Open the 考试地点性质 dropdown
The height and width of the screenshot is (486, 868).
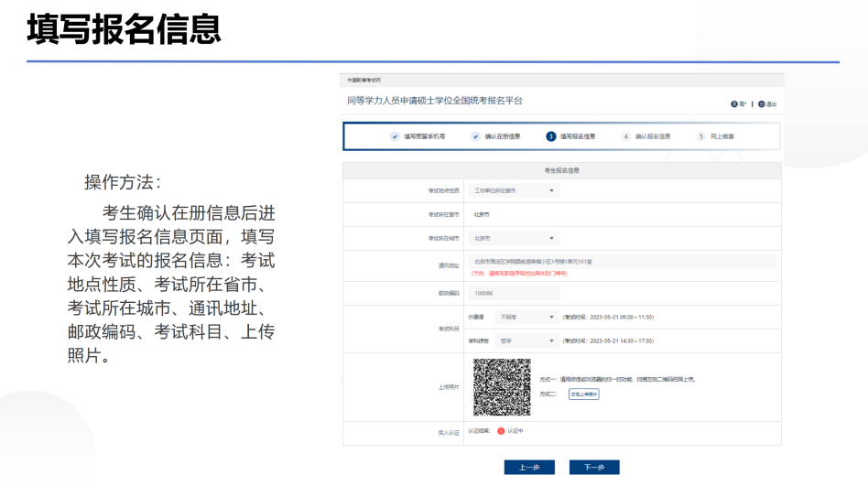click(513, 190)
